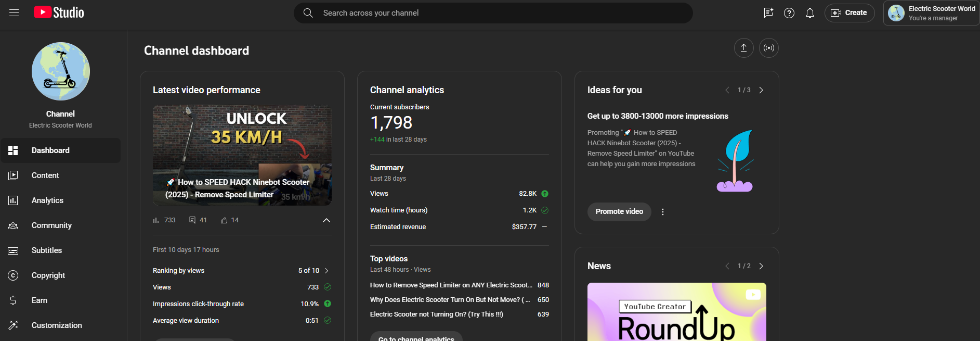Click the search magnifier icon

click(308, 13)
